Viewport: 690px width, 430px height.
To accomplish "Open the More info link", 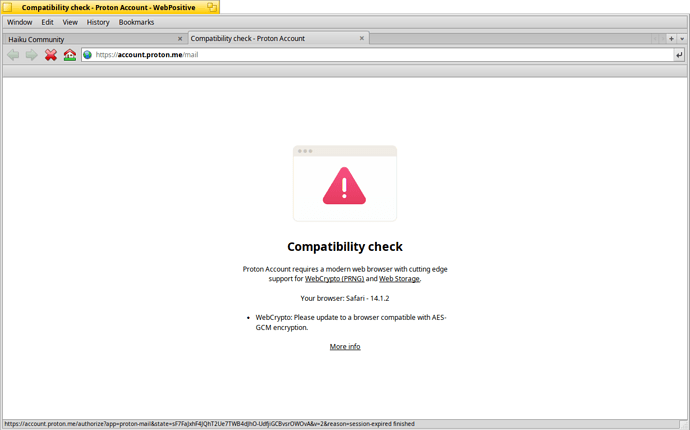I will coord(345,346).
